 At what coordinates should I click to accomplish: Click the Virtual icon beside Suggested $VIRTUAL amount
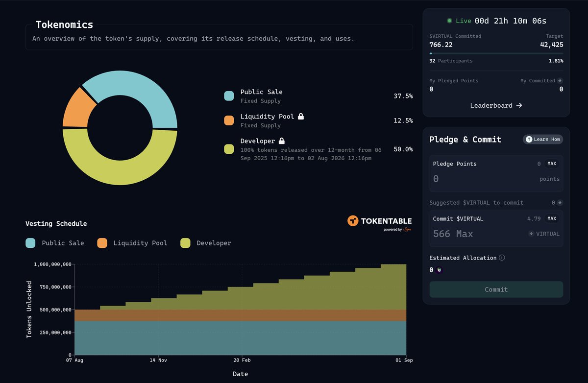click(560, 202)
